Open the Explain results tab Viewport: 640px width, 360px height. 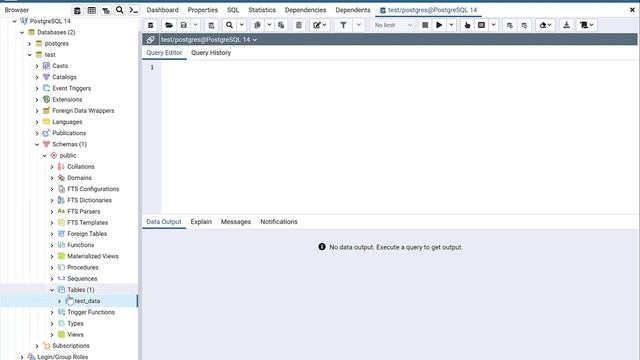pos(201,222)
